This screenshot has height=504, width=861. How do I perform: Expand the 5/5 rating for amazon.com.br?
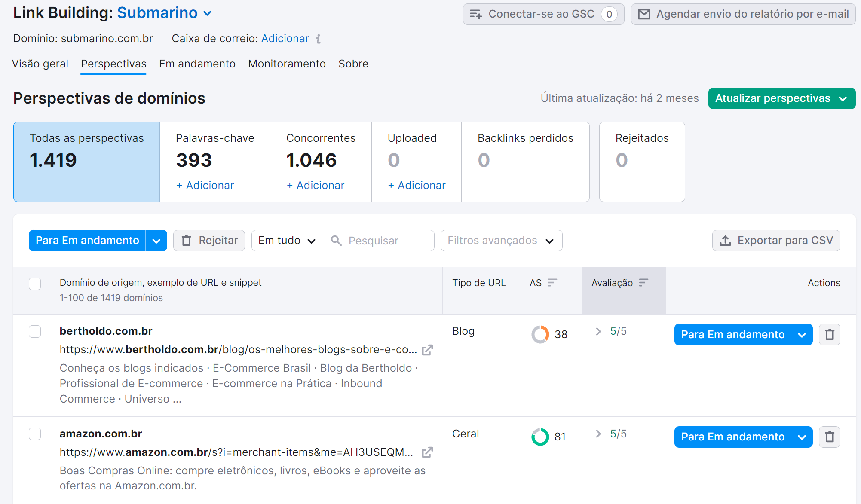(x=598, y=434)
